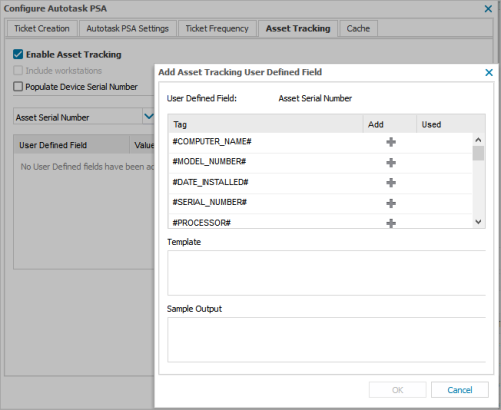Add the #PROCESSOR# tag via plus icon
Image resolution: width=501 pixels, height=410 pixels.
point(391,223)
